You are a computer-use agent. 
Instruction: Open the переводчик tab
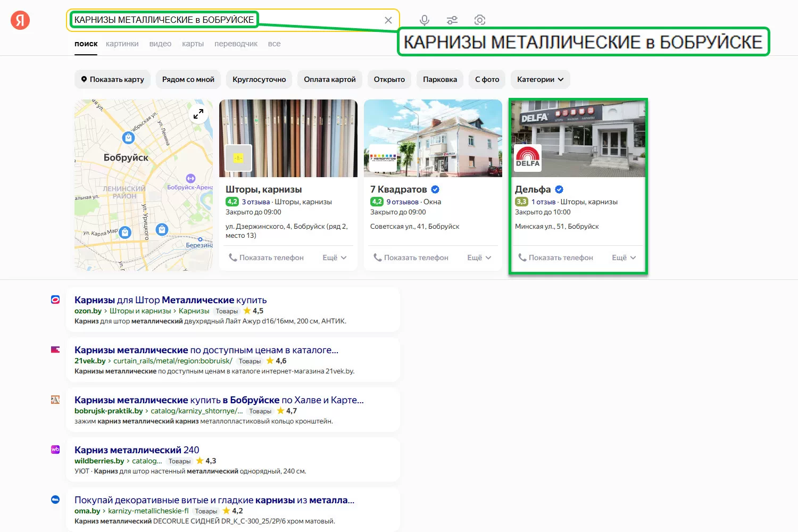tap(236, 44)
